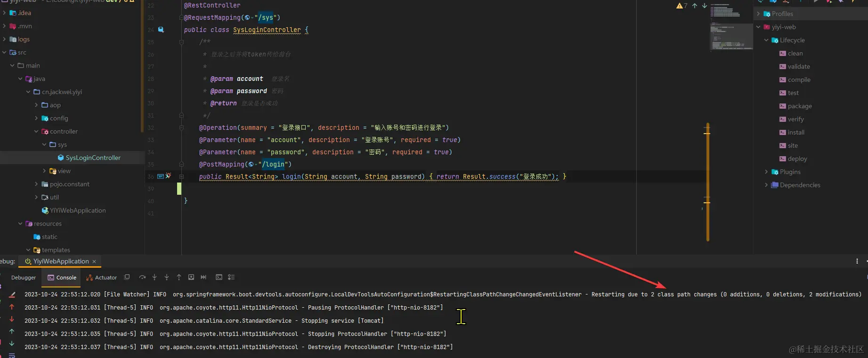
Task: Go to next highlighted error arrow
Action: tap(705, 6)
